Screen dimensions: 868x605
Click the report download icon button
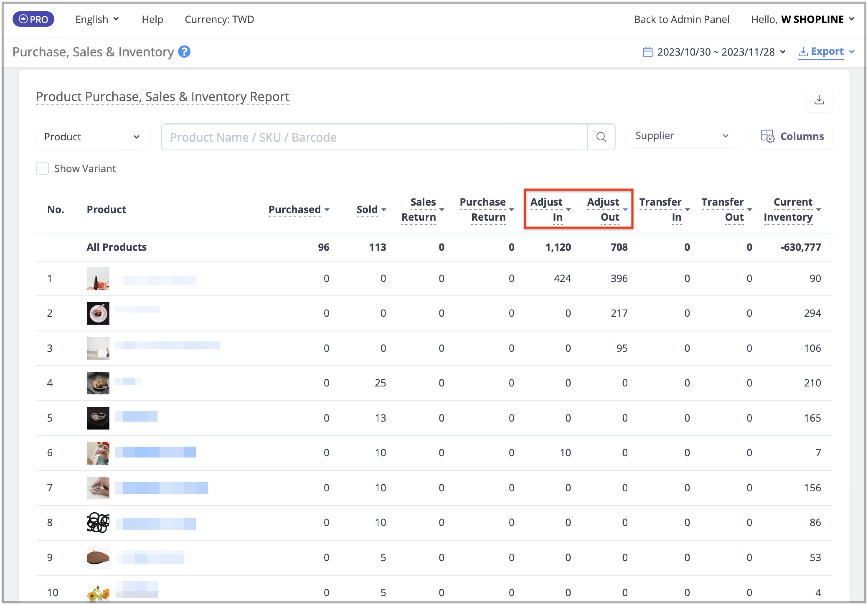tap(819, 99)
